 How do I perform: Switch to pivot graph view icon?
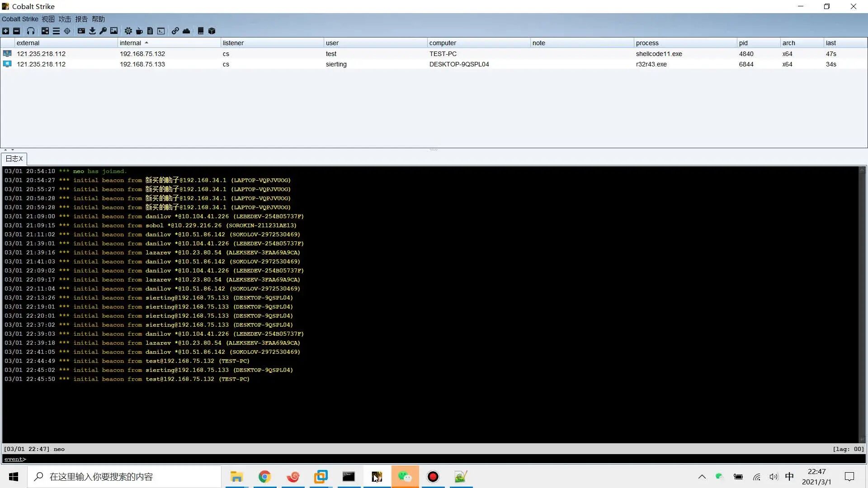click(45, 31)
